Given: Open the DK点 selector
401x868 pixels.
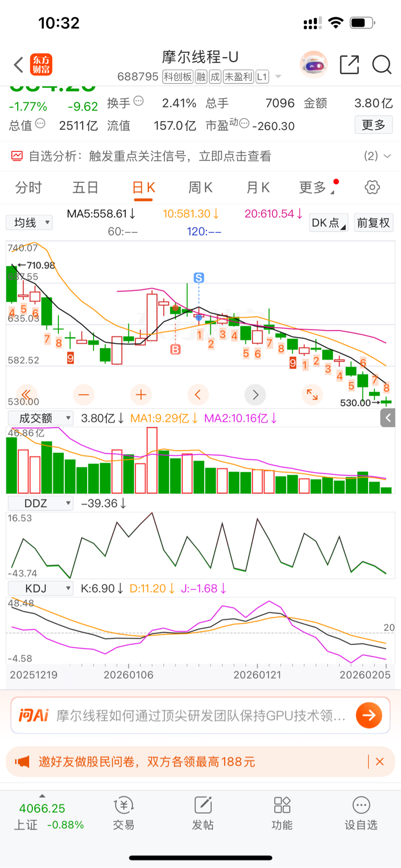Looking at the screenshot, I should tap(328, 222).
